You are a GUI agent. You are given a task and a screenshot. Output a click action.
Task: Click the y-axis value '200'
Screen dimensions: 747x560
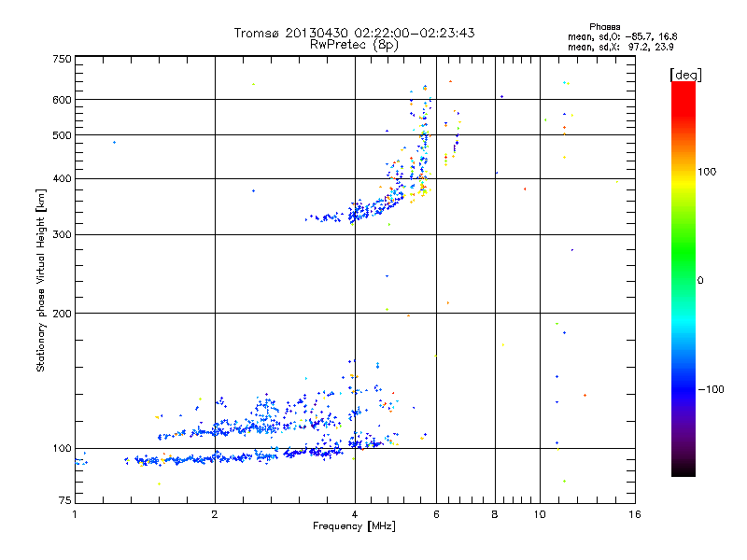(62, 314)
